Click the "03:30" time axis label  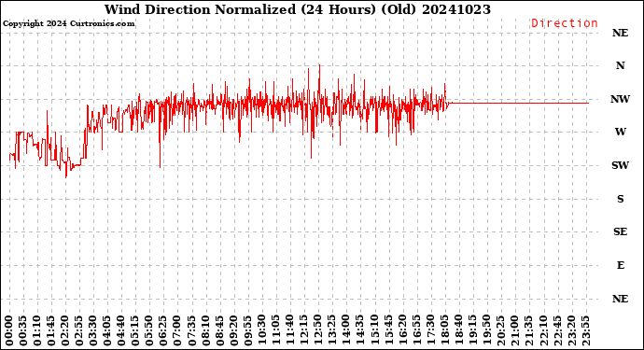point(93,331)
